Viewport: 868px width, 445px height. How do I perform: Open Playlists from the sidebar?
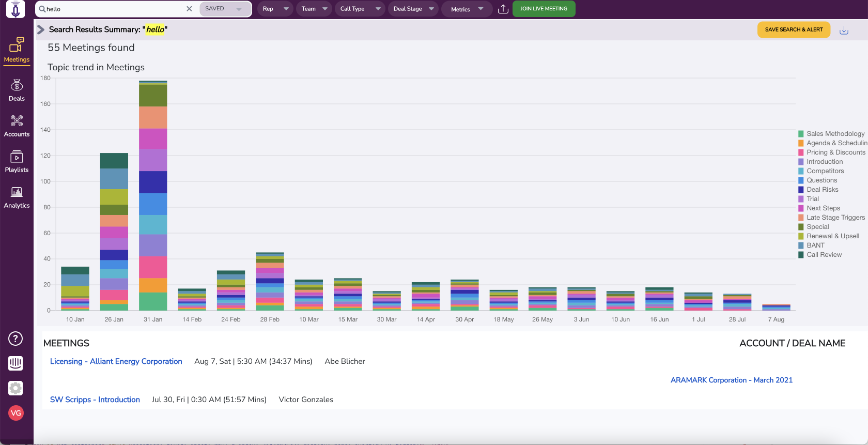tap(17, 162)
